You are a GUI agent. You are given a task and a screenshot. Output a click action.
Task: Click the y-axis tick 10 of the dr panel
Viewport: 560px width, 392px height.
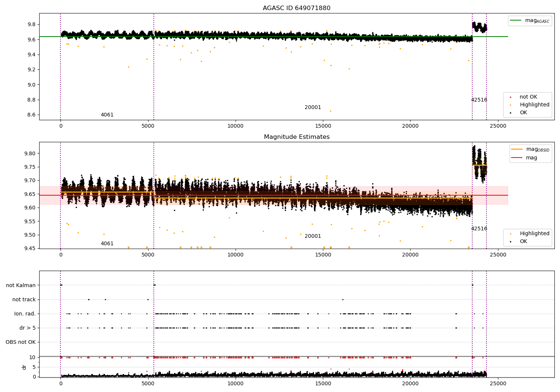click(32, 358)
